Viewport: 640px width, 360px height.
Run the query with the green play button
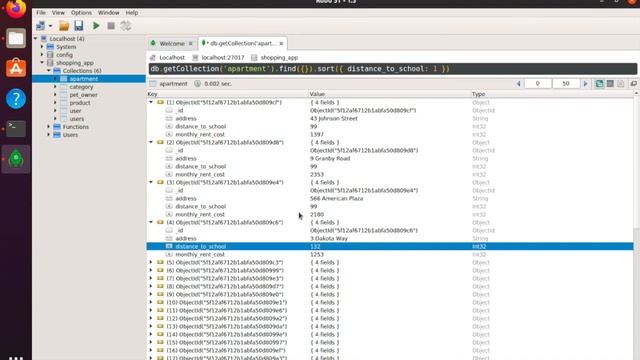tap(96, 26)
